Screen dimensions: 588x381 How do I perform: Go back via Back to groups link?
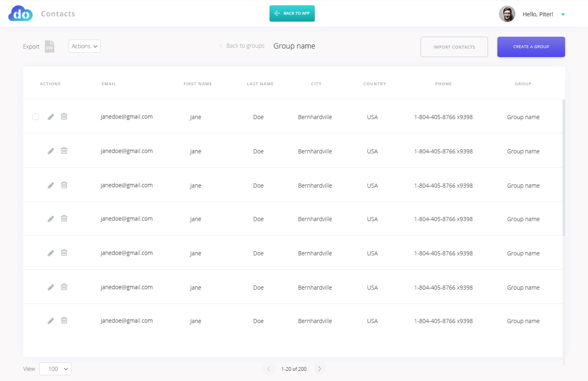242,46
